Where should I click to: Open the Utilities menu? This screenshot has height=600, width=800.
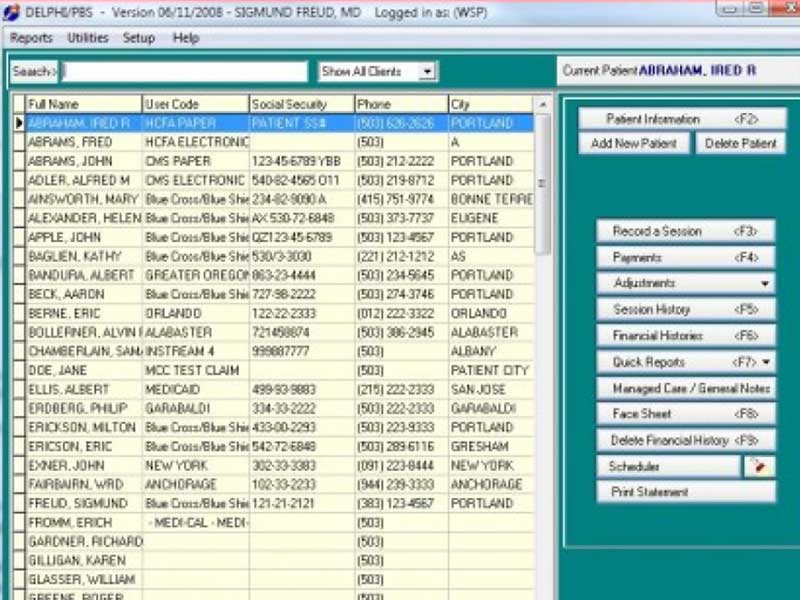(x=88, y=38)
